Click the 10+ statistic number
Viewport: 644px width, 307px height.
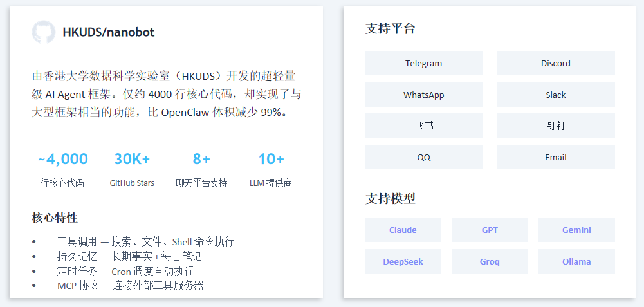click(271, 159)
